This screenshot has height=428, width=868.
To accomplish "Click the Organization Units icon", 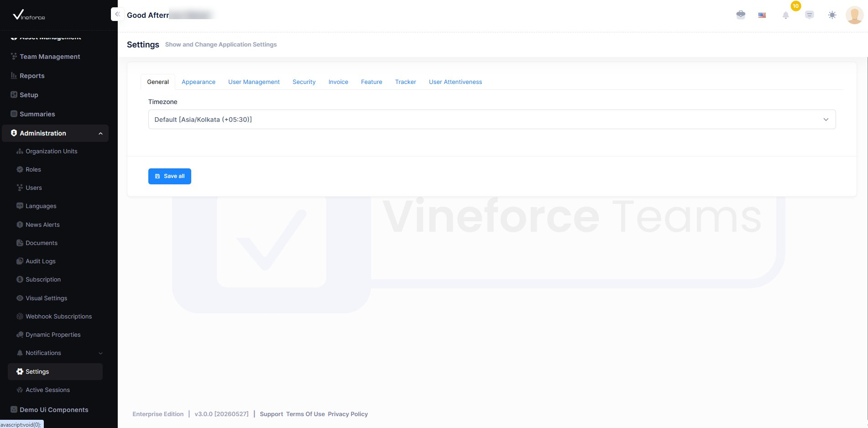I will pyautogui.click(x=20, y=151).
